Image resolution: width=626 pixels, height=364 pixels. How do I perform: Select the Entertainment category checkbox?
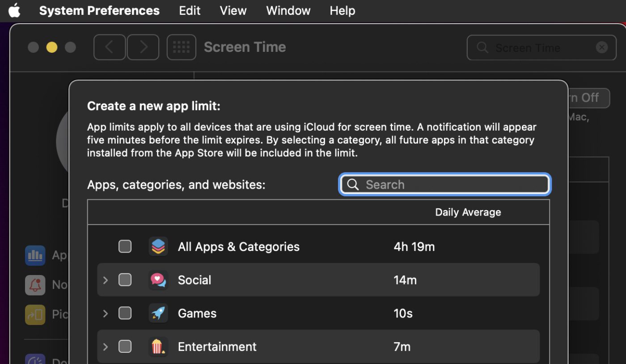(125, 347)
